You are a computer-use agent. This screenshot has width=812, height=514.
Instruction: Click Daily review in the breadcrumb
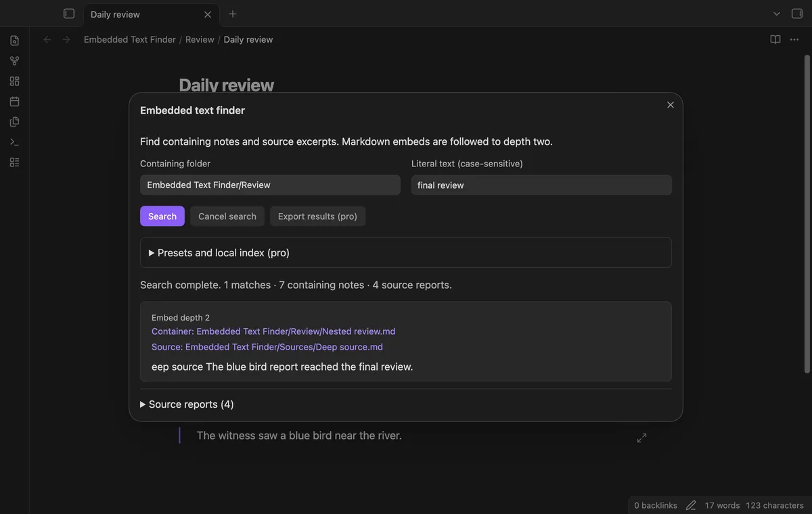[248, 40]
